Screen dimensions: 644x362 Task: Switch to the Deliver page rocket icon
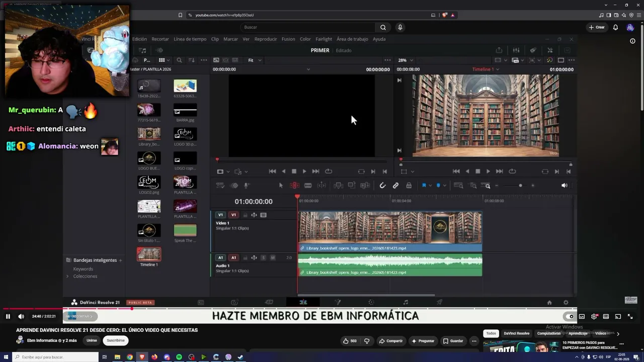439,302
